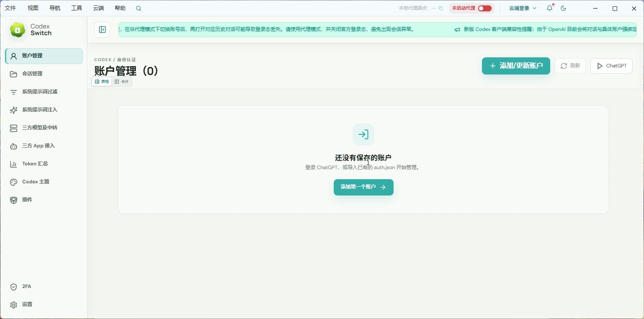Select 三方模型及中转 in sidebar
644x319 pixels.
click(x=44, y=128)
